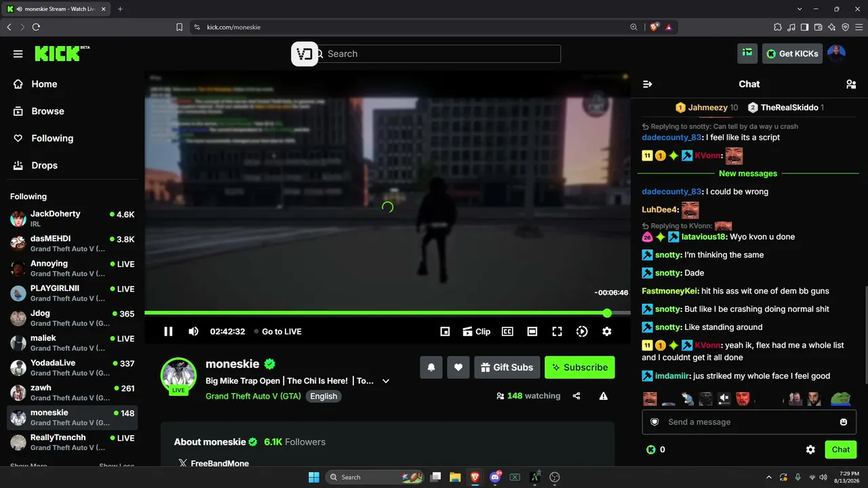This screenshot has height=488, width=868.
Task: Open a new browser tab
Action: [x=120, y=9]
